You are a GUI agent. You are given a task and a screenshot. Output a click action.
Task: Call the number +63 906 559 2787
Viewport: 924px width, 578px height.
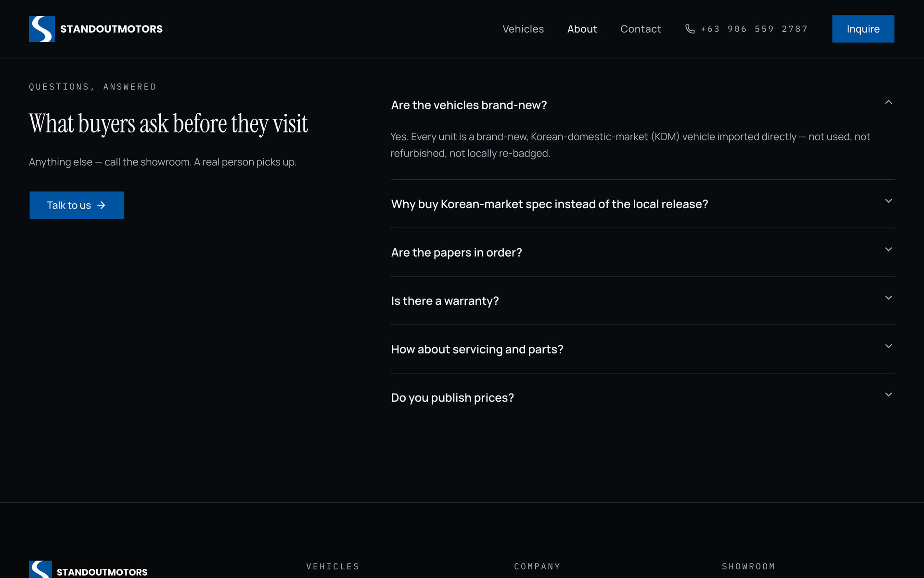[754, 29]
